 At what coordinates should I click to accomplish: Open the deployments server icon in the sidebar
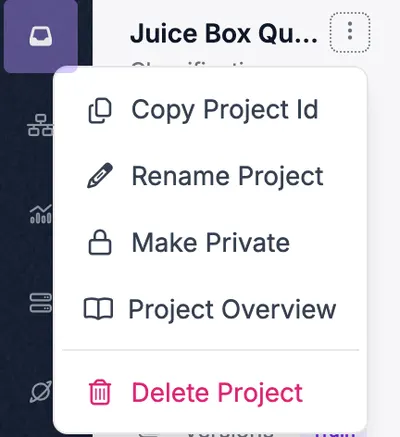coord(41,303)
